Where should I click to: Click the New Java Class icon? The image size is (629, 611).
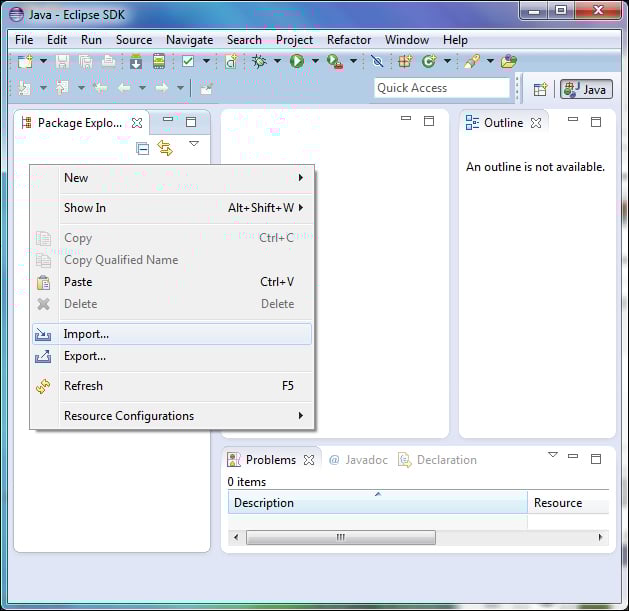[428, 61]
